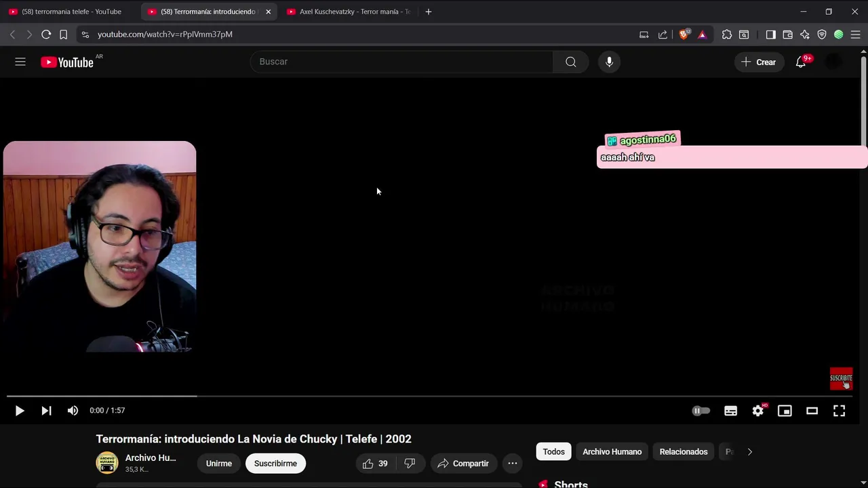The height and width of the screenshot is (488, 868).
Task: Focus the Buscar search field
Action: click(x=401, y=62)
